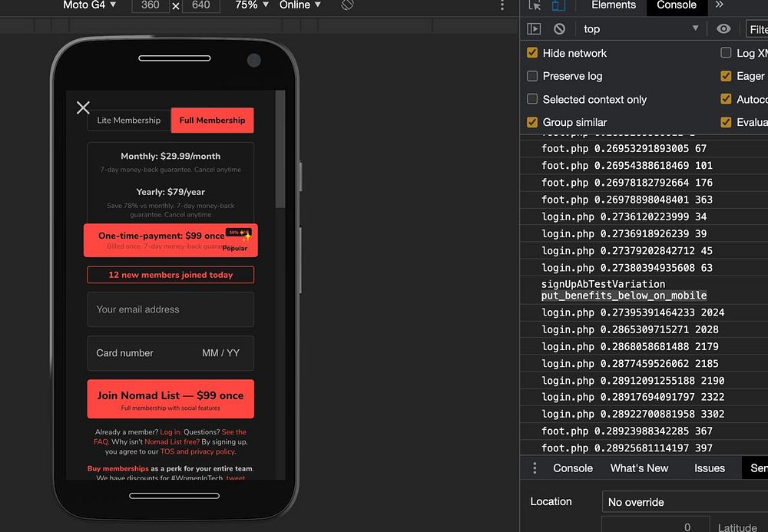
Task: Click the device width field 360
Action: (x=151, y=5)
